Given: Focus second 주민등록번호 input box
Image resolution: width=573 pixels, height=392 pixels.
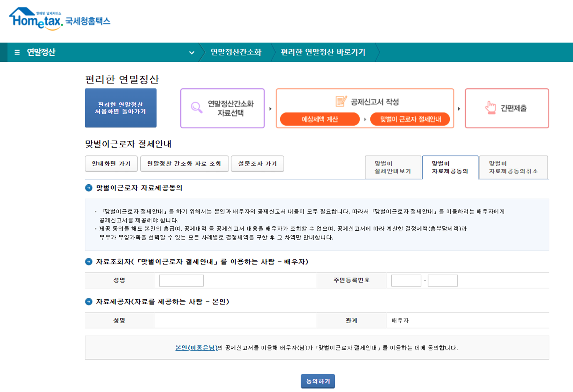Looking at the screenshot, I should (x=443, y=280).
